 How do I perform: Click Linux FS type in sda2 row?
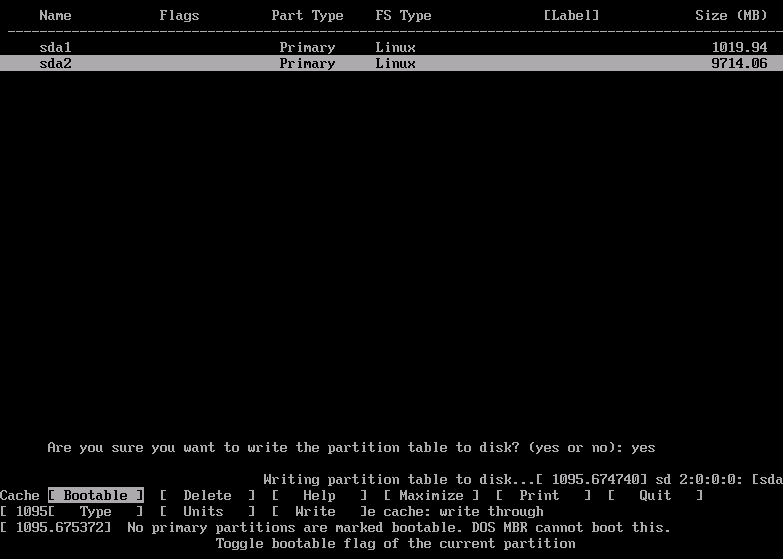coord(395,63)
